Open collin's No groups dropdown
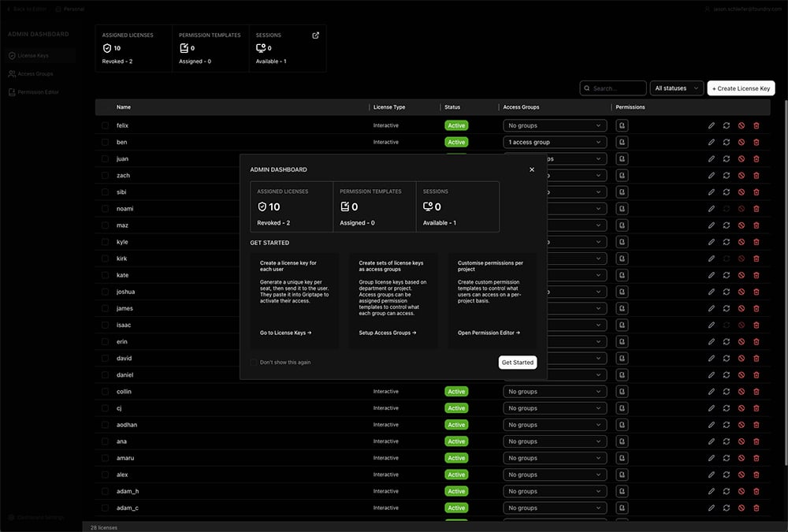This screenshot has height=532, width=788. tap(555, 392)
